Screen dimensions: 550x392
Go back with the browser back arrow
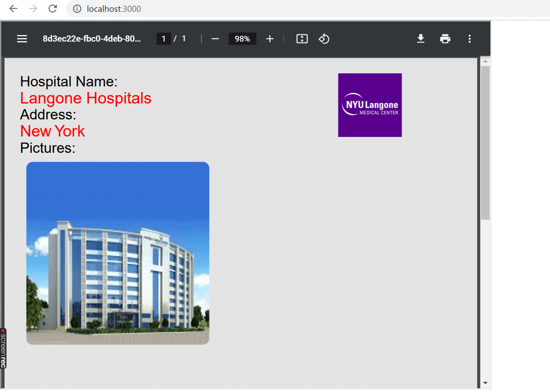13,9
